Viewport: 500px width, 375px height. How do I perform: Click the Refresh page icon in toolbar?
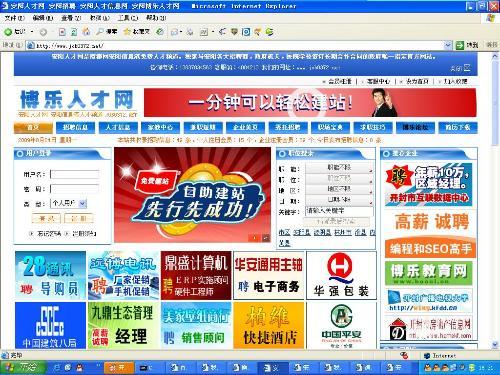[x=74, y=32]
